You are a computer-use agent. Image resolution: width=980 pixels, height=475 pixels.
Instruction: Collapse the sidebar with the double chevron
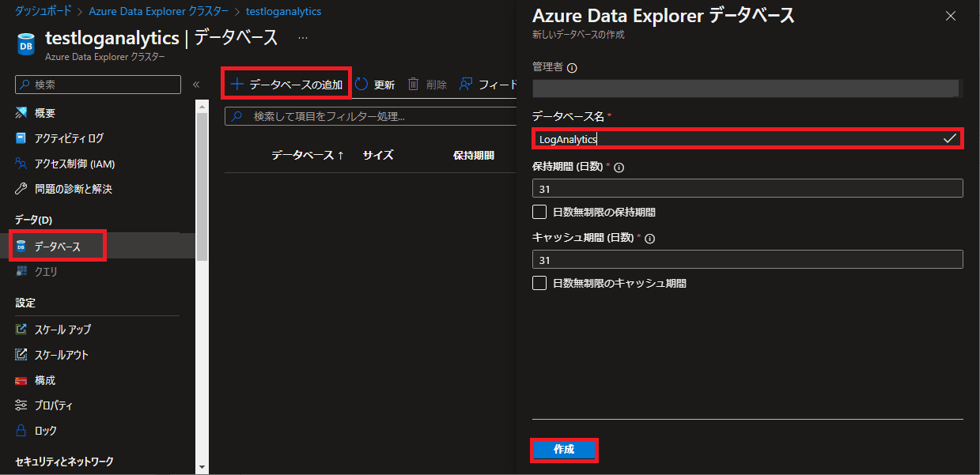point(196,85)
